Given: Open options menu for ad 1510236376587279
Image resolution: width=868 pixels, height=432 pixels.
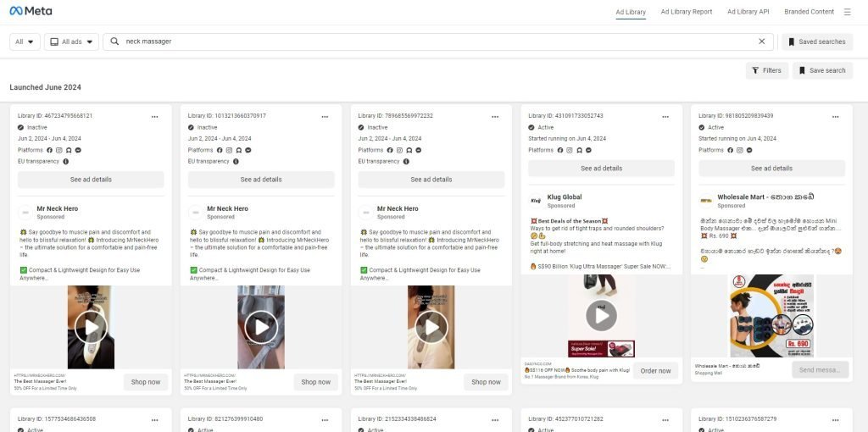Looking at the screenshot, I should tap(835, 420).
